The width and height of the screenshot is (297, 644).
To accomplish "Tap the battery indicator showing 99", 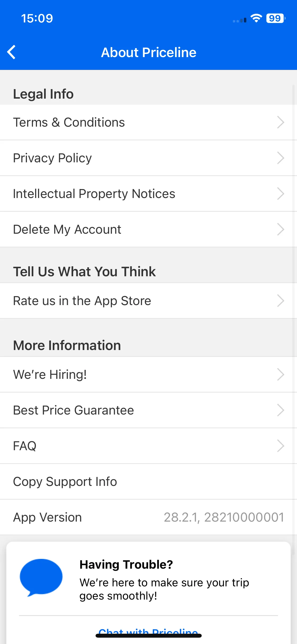I will tap(276, 18).
